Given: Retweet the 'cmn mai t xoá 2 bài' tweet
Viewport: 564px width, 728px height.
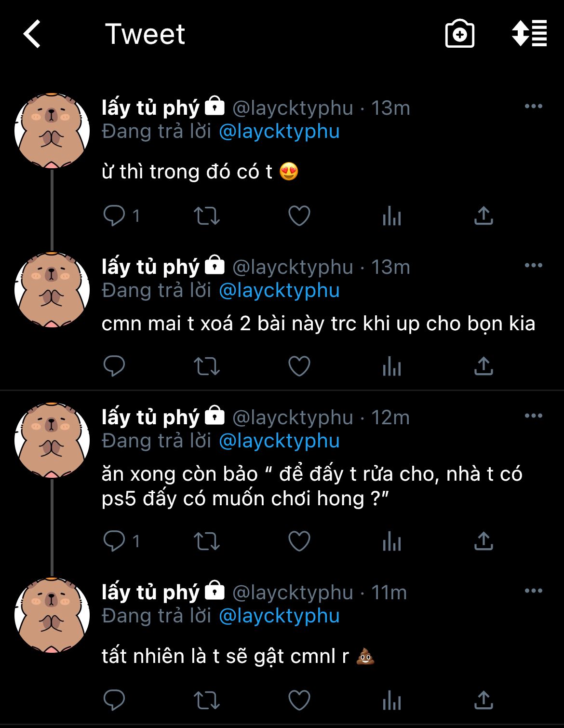Looking at the screenshot, I should pyautogui.click(x=207, y=366).
